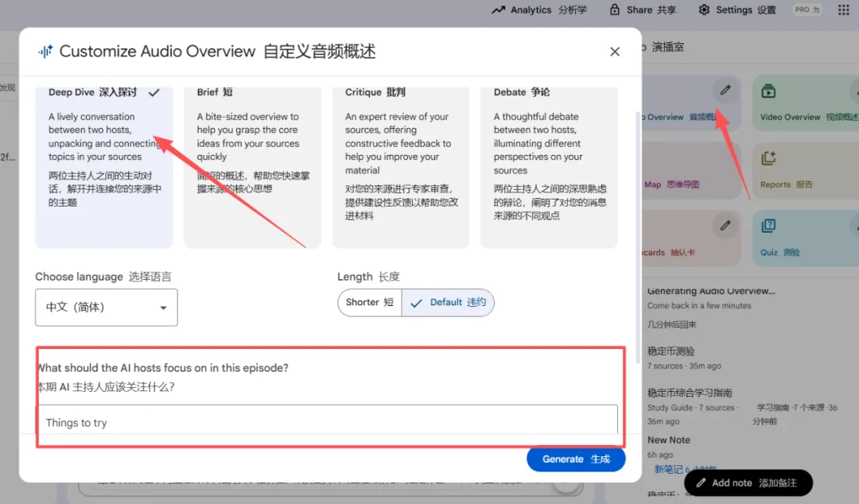Open the Settings menu item
The height and width of the screenshot is (504, 859).
[x=737, y=10]
